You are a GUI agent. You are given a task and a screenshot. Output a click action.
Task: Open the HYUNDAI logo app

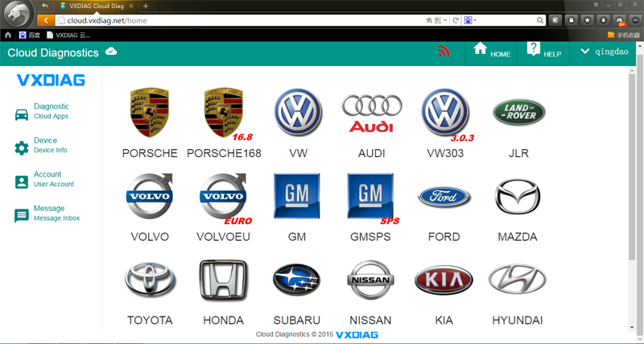pos(518,280)
